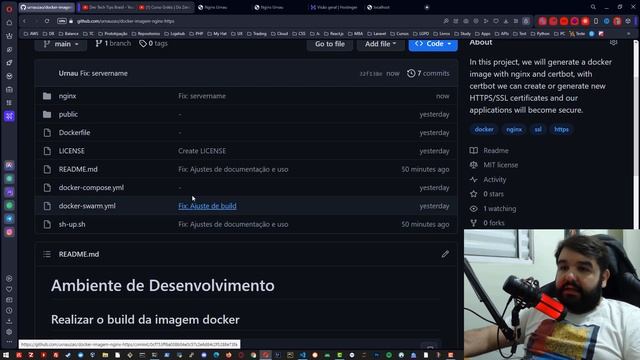Open the public folder
This screenshot has width=640, height=360.
tap(68, 114)
